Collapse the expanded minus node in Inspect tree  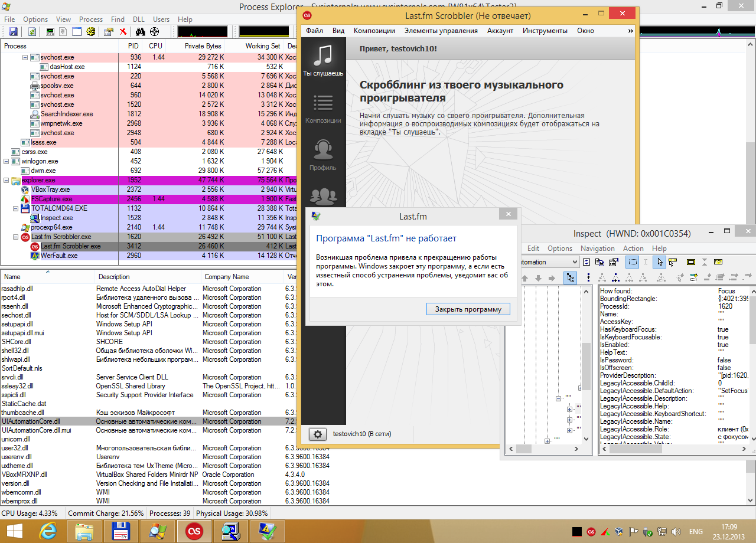click(558, 398)
